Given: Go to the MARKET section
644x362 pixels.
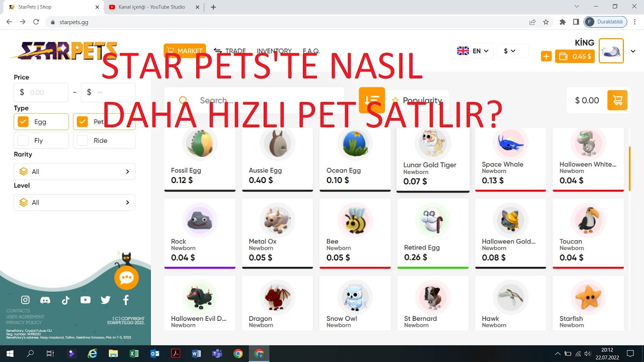Looking at the screenshot, I should click(185, 51).
